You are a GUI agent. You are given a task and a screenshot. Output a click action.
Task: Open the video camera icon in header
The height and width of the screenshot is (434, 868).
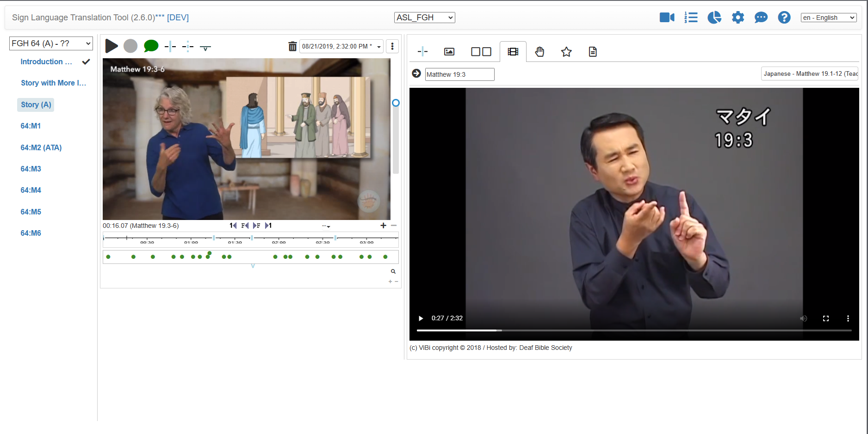tap(667, 18)
